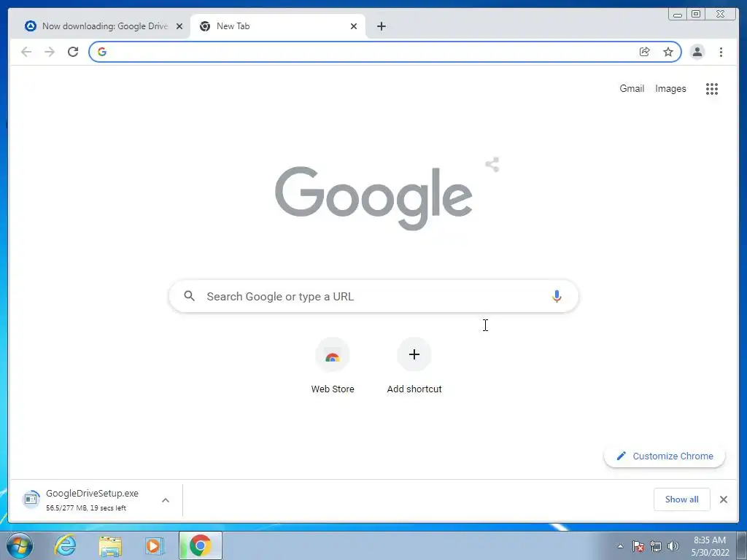Select the New Tab tab
Viewport: 747px width, 560px height.
point(277,26)
